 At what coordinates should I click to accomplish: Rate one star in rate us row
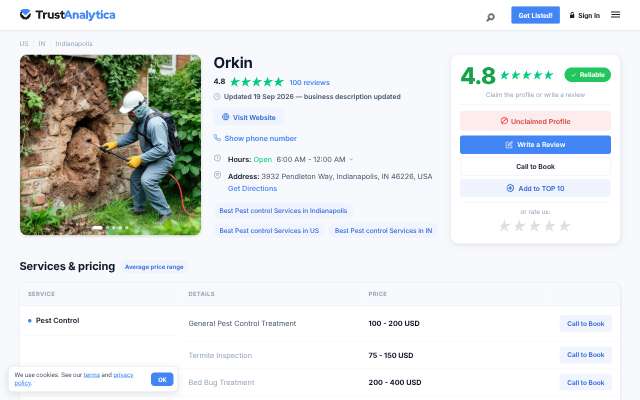pos(504,226)
